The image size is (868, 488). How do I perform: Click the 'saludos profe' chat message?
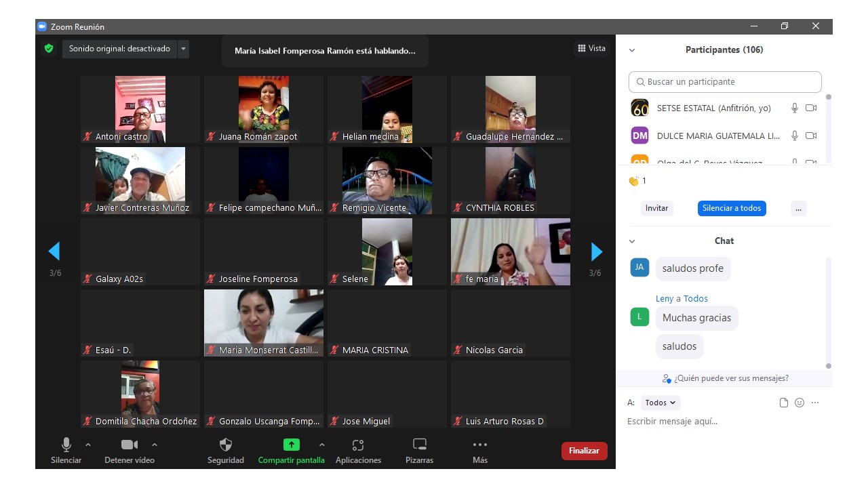(x=693, y=268)
